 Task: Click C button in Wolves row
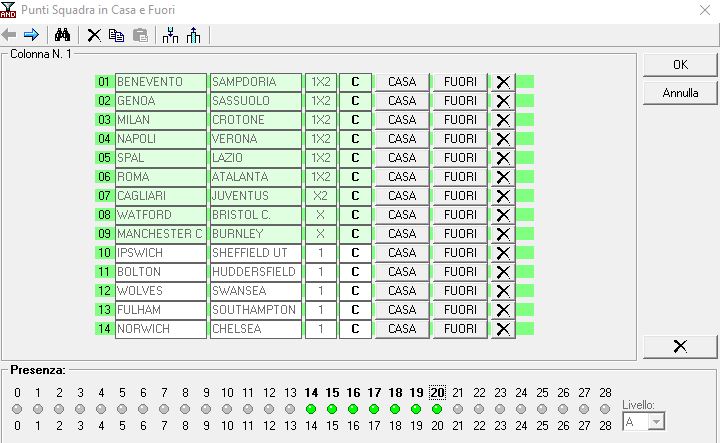point(355,291)
